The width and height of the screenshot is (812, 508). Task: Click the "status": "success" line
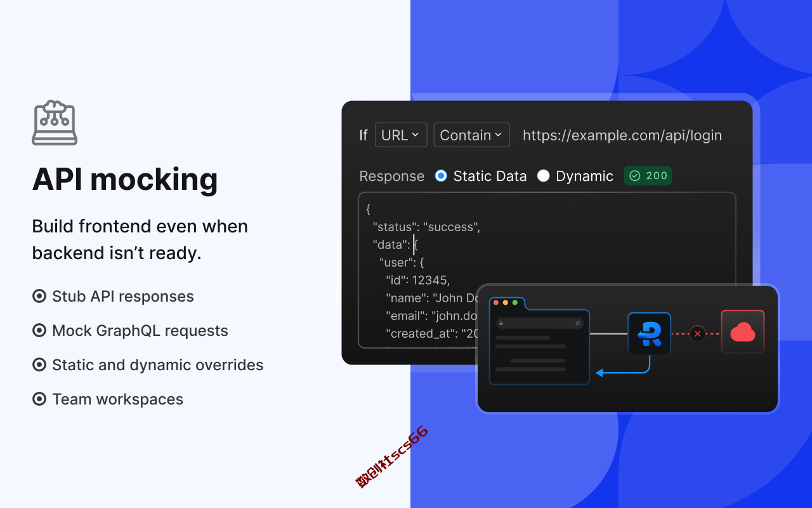pyautogui.click(x=426, y=227)
